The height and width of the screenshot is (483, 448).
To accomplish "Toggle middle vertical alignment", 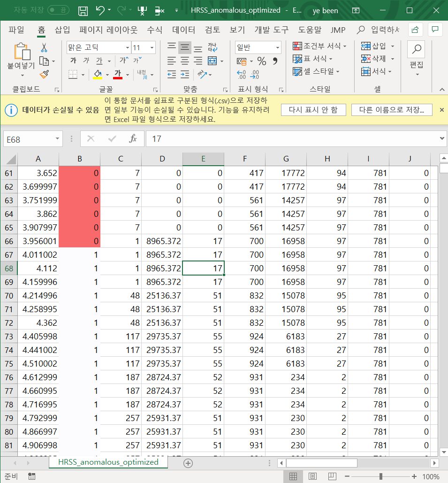I will click(185, 47).
